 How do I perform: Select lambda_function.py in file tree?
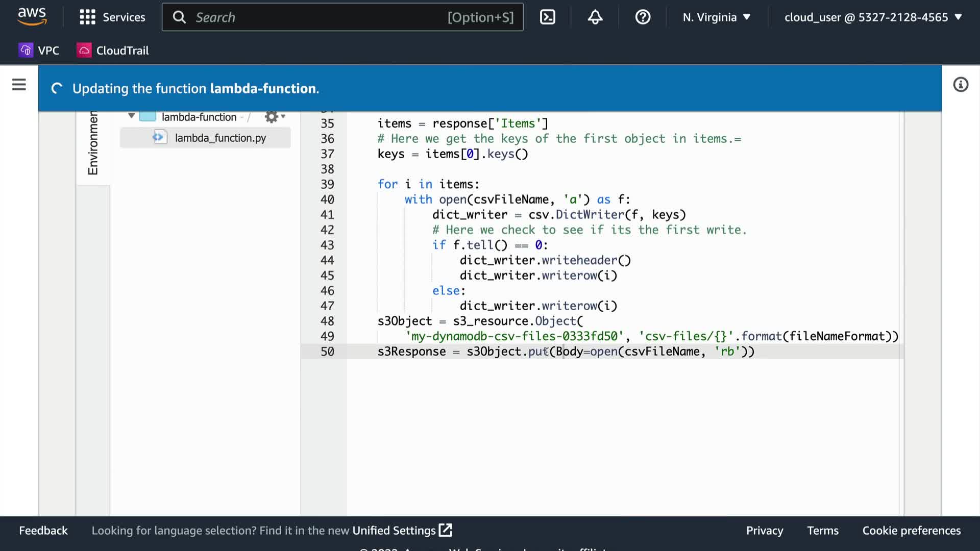tap(220, 138)
